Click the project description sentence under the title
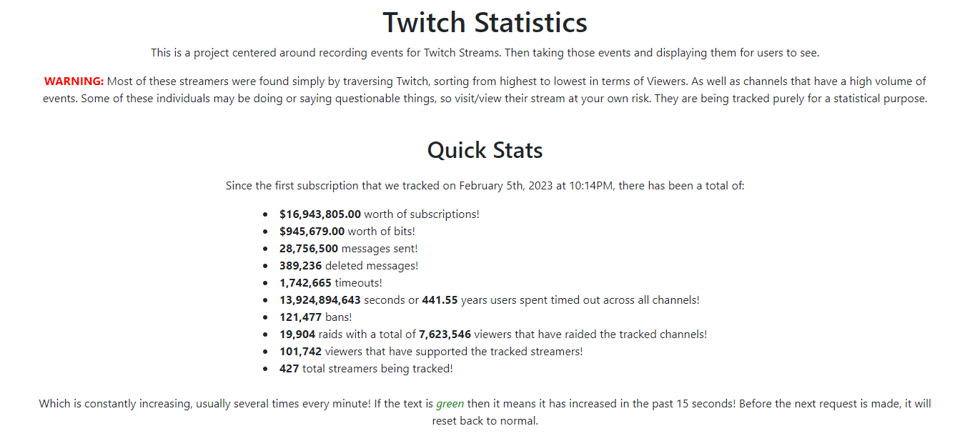The height and width of the screenshot is (441, 980). [485, 53]
